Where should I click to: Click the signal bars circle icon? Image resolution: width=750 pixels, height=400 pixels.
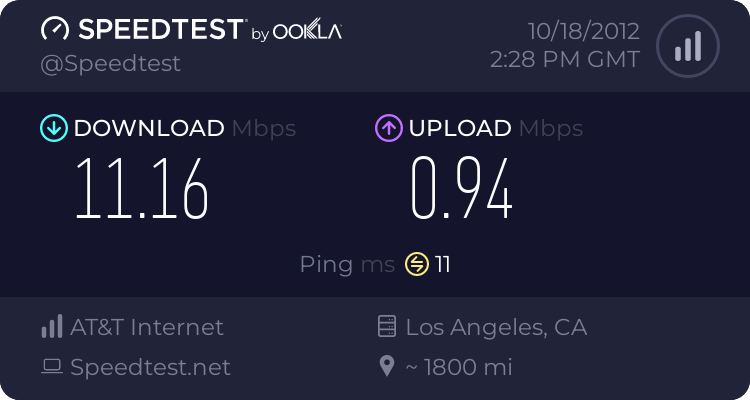[688, 46]
